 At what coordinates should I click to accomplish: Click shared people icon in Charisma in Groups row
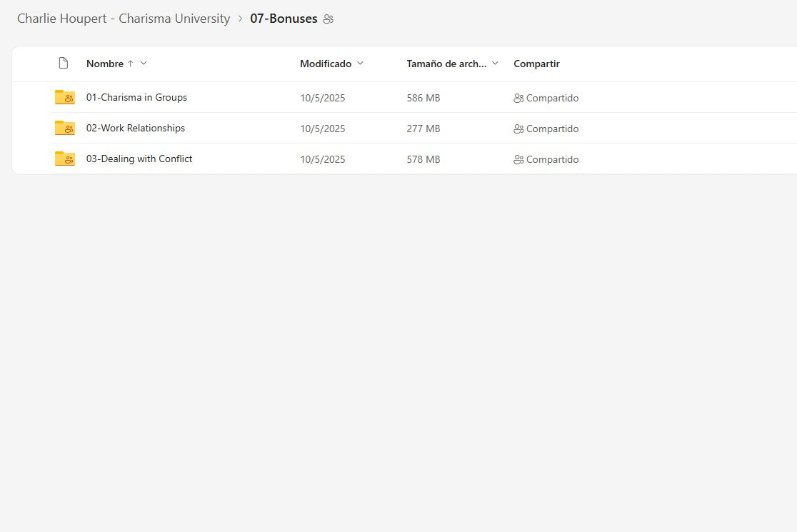point(518,99)
